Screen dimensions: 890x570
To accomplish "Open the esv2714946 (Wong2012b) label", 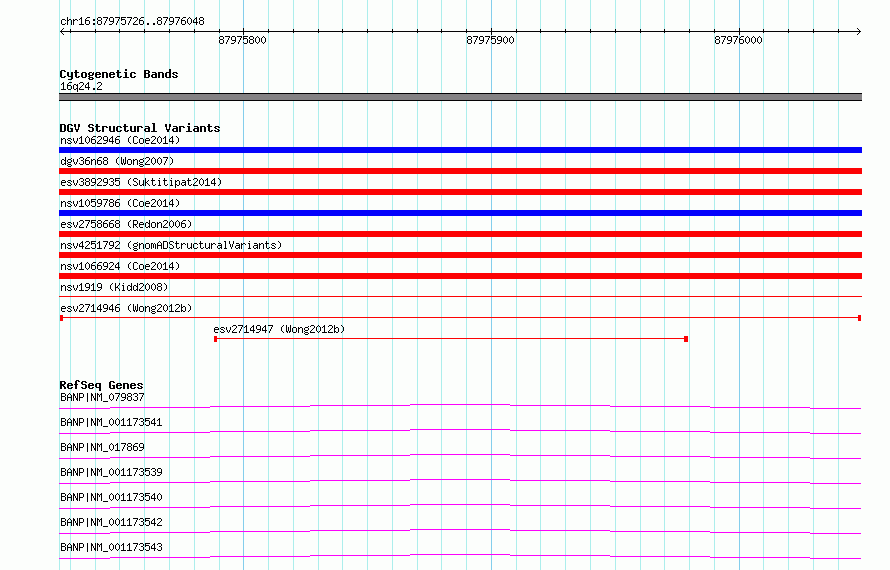I will pos(126,308).
